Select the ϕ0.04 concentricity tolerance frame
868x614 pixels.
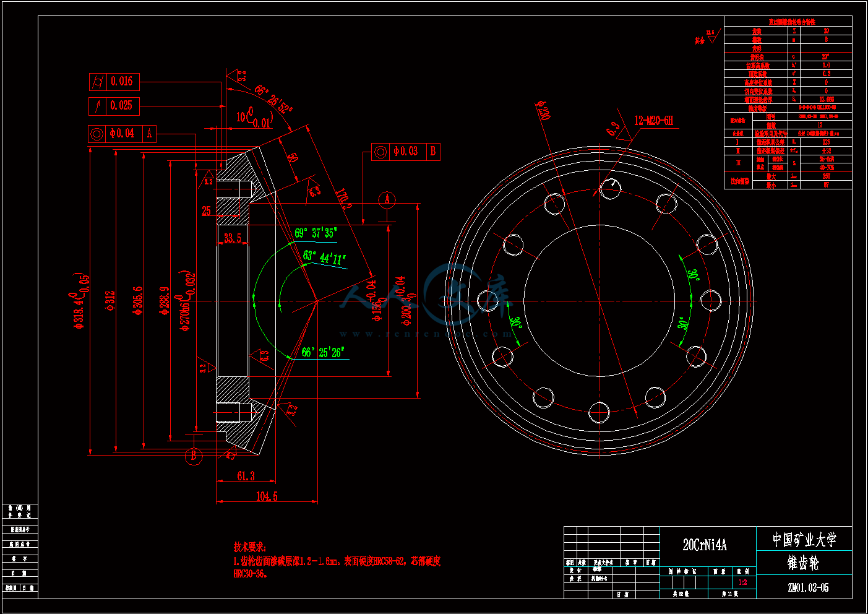[x=122, y=133]
